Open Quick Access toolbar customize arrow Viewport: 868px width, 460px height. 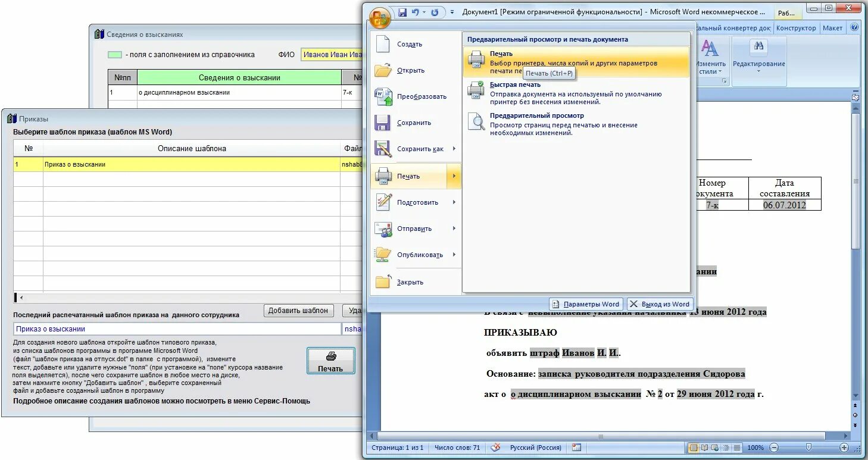coord(452,12)
